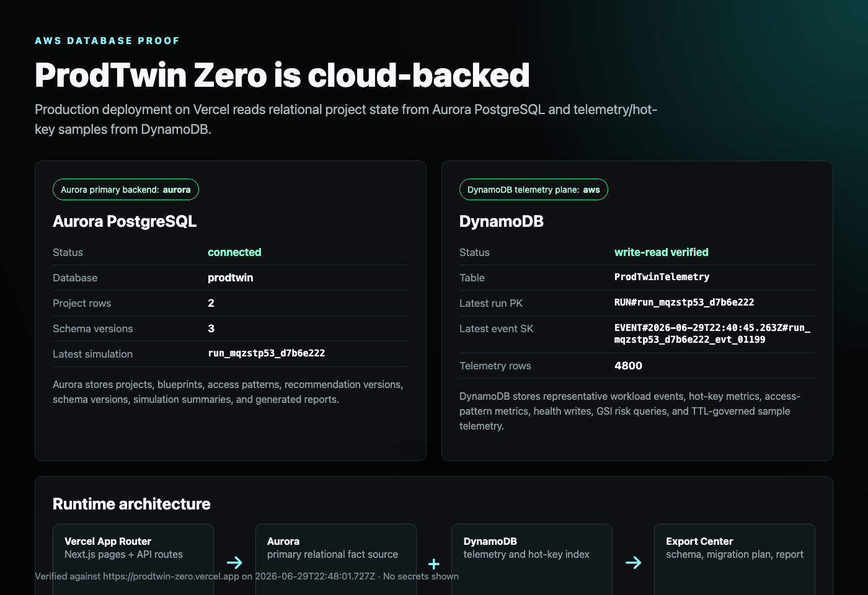
Task: Click the Project rows label
Action: click(82, 303)
